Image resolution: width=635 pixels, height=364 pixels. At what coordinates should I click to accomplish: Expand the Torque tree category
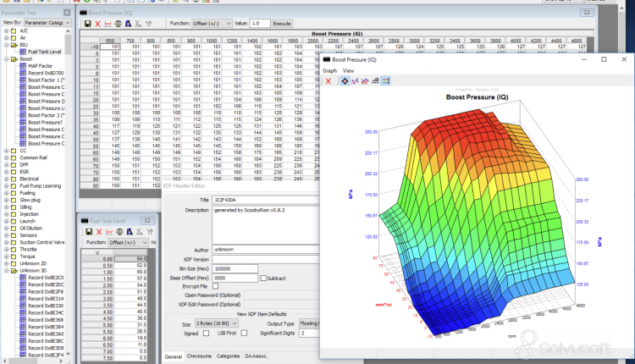[x=6, y=256]
